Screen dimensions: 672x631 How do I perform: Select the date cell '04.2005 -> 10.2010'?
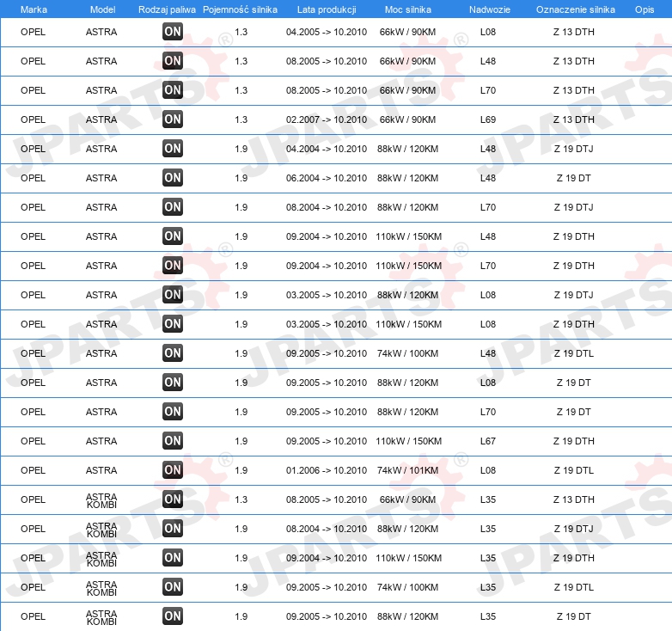click(327, 32)
